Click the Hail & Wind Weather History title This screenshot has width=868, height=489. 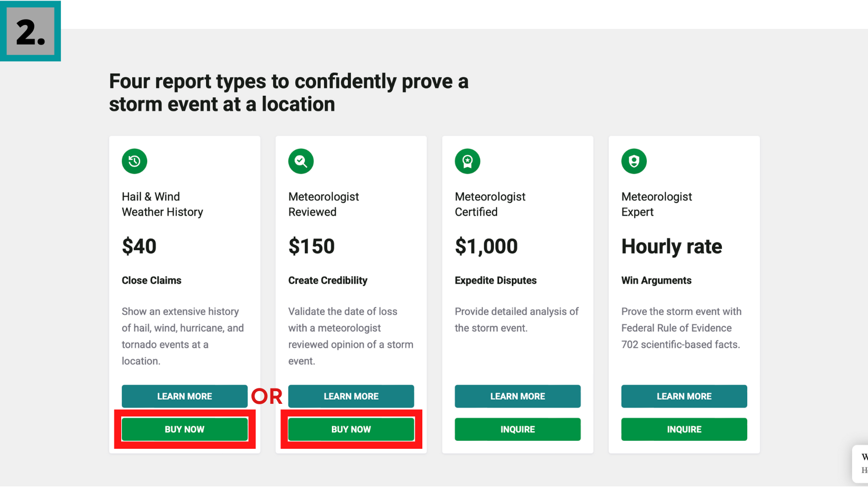162,204
